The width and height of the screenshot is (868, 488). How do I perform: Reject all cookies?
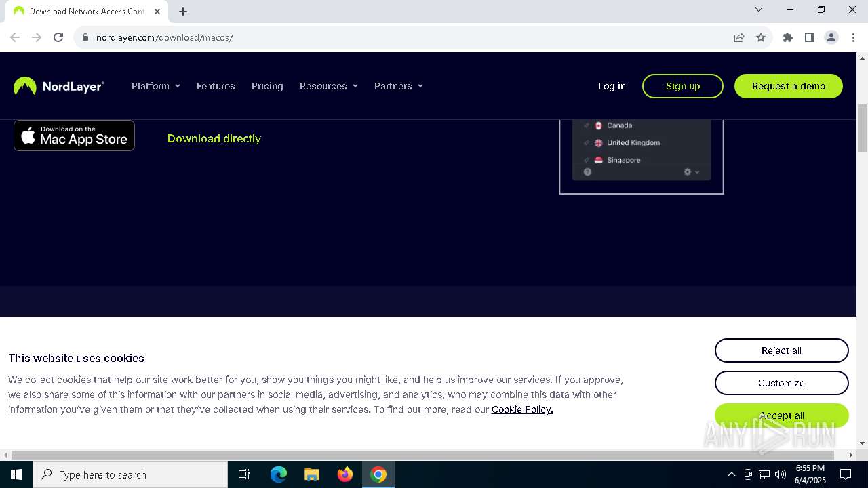click(x=781, y=350)
